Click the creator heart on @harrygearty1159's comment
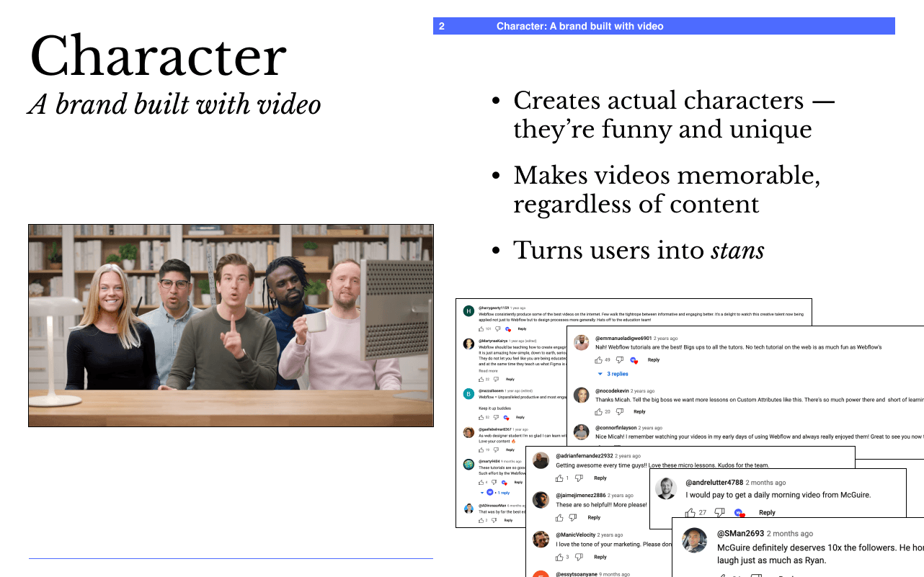This screenshot has width=924, height=577. (508, 328)
